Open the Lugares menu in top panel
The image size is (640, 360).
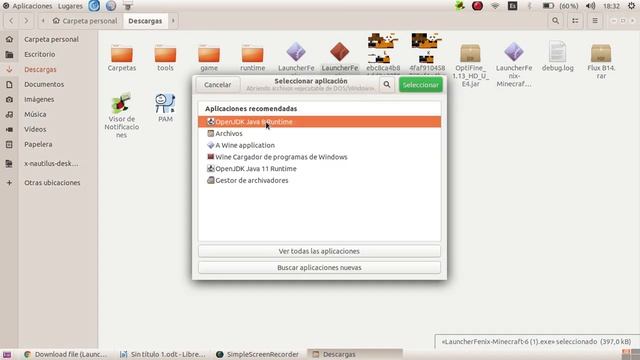[70, 6]
